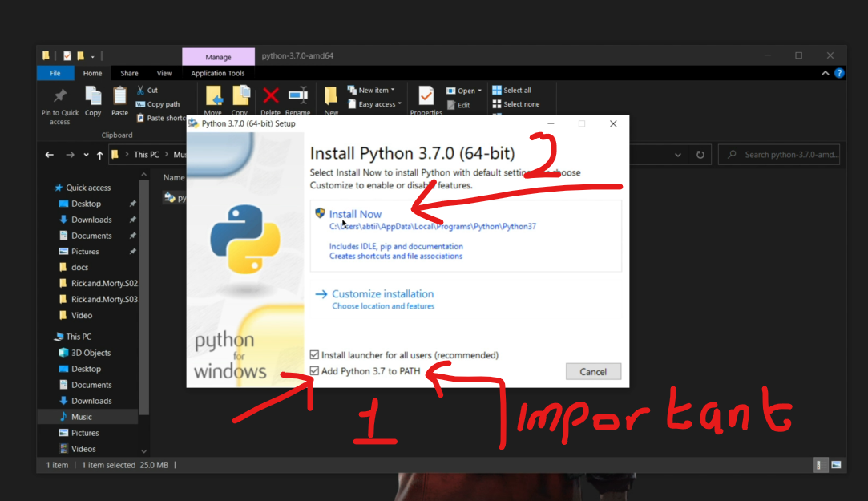Open recent locations dropdown arrow

[86, 155]
